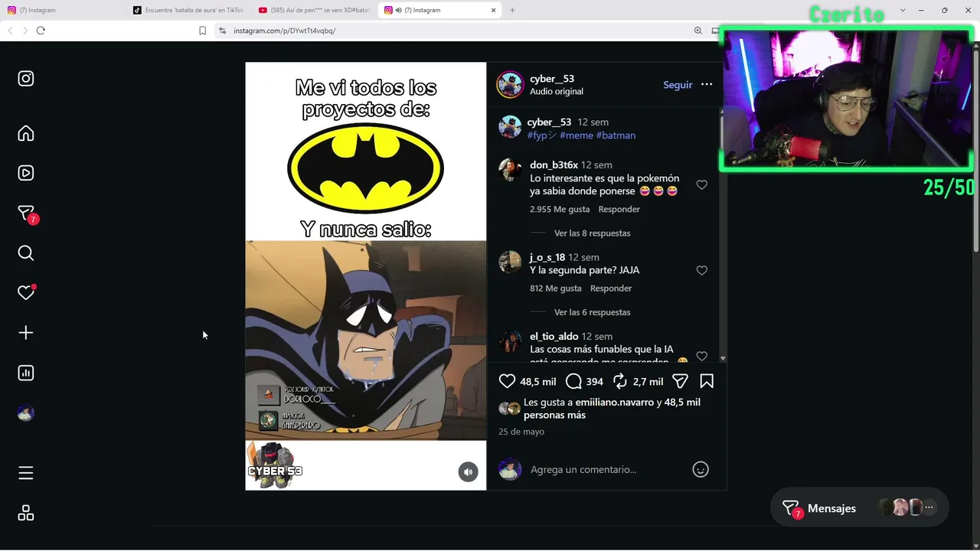Screen dimensions: 980x551
Task: Reply to don_b3t6x with Responder
Action: click(x=619, y=210)
